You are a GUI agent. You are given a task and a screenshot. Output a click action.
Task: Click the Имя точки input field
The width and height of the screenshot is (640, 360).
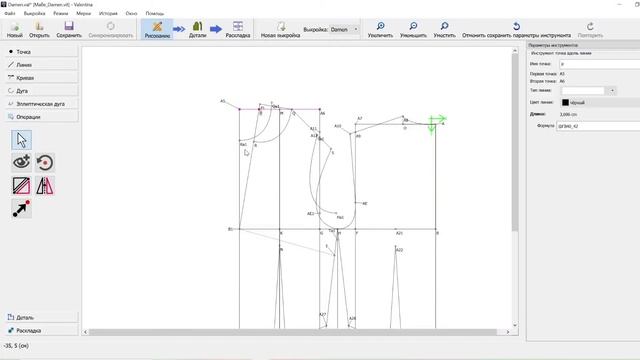tap(600, 64)
